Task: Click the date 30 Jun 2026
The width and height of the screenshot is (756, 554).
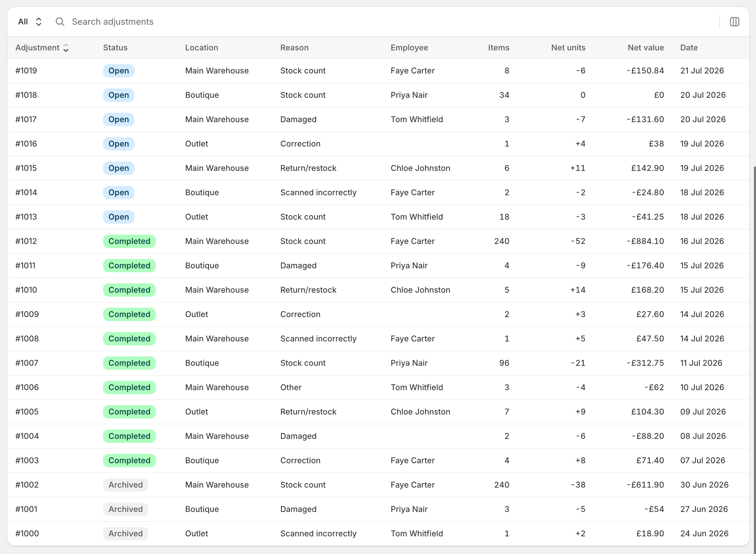Action: [x=704, y=485]
